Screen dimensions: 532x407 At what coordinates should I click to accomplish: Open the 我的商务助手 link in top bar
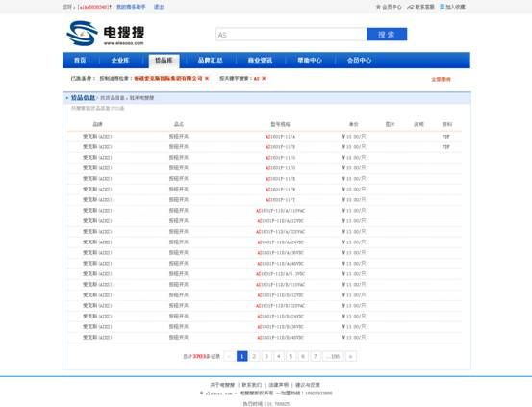coord(131,7)
